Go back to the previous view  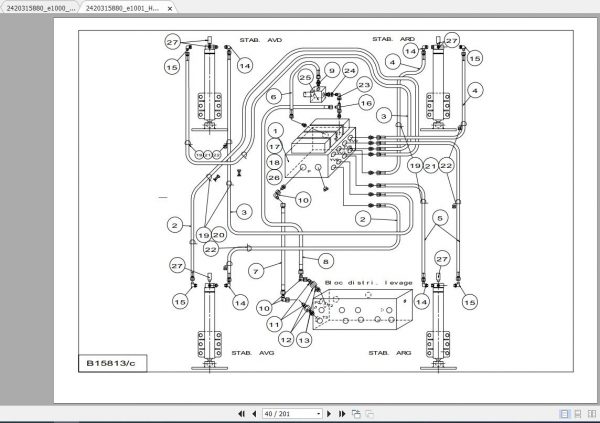[356, 414]
